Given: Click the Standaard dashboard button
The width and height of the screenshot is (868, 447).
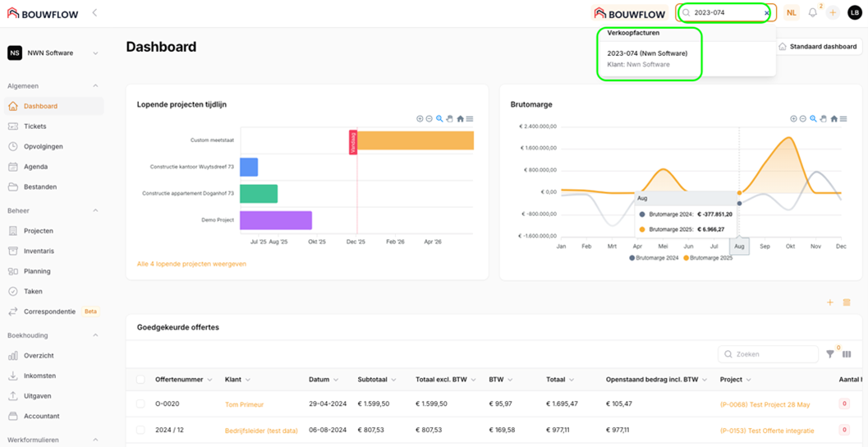Looking at the screenshot, I should [x=817, y=47].
